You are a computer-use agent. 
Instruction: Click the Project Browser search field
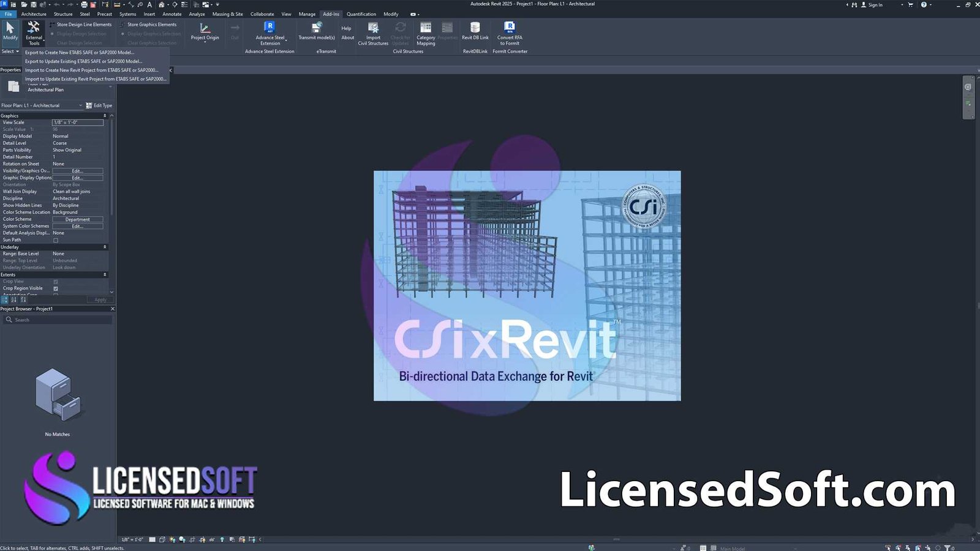[x=58, y=320]
